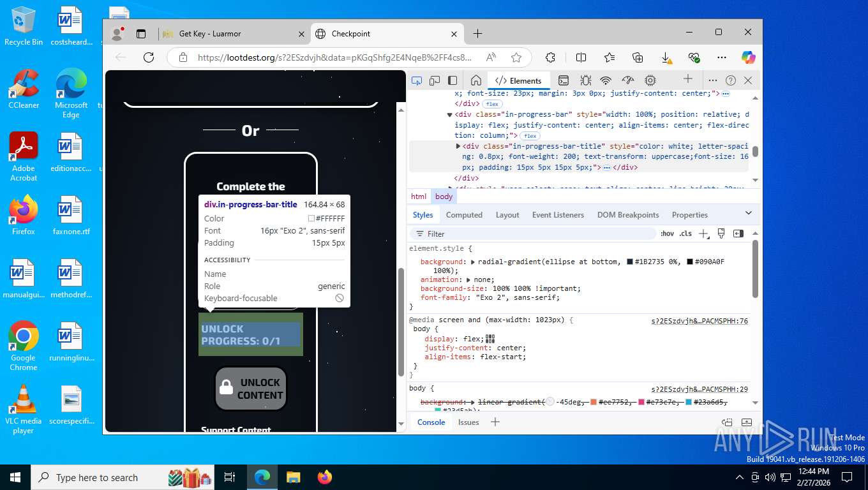Screen dimensions: 868x490
Task: Open the flexbox editor icon next to display: flex
Action: [490, 339]
